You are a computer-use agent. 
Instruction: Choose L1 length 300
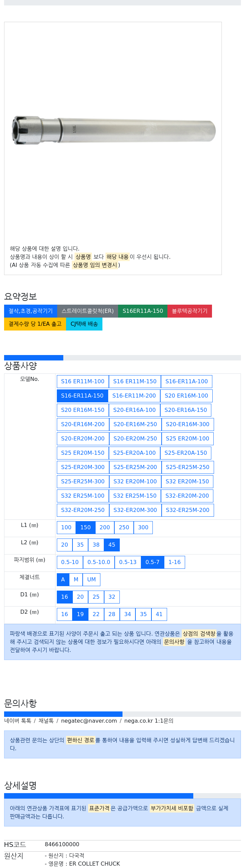coord(143,527)
